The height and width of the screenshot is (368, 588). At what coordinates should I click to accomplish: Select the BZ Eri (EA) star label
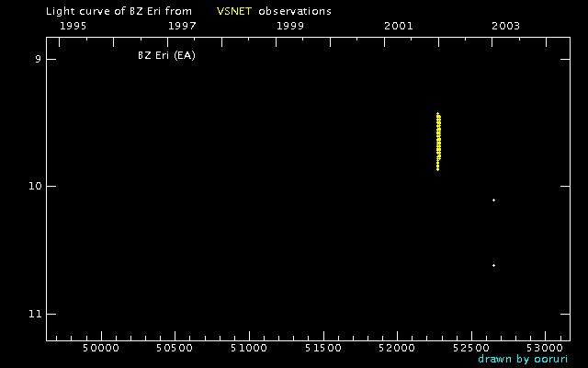(166, 55)
